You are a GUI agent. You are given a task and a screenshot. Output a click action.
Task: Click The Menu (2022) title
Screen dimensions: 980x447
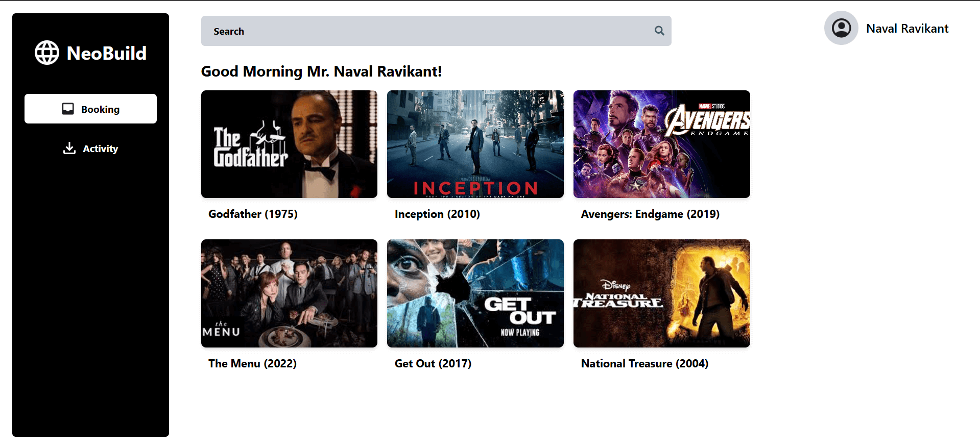(252, 364)
